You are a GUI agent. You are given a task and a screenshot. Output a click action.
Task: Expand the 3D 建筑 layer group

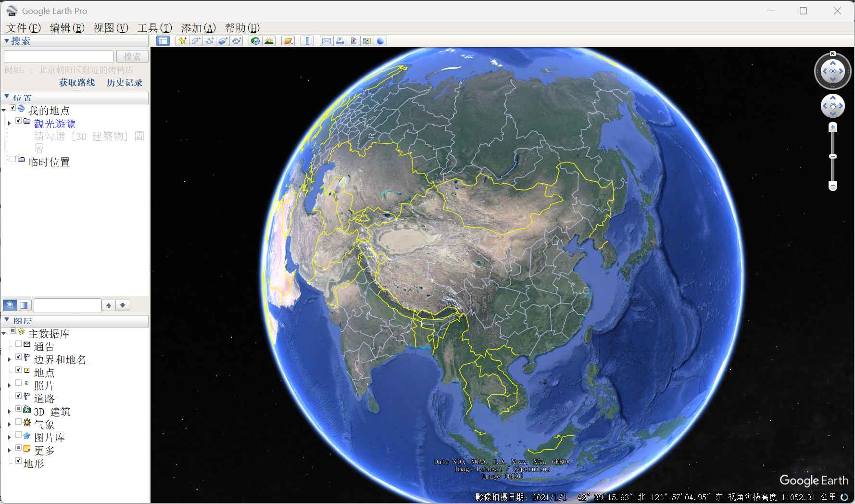click(9, 410)
